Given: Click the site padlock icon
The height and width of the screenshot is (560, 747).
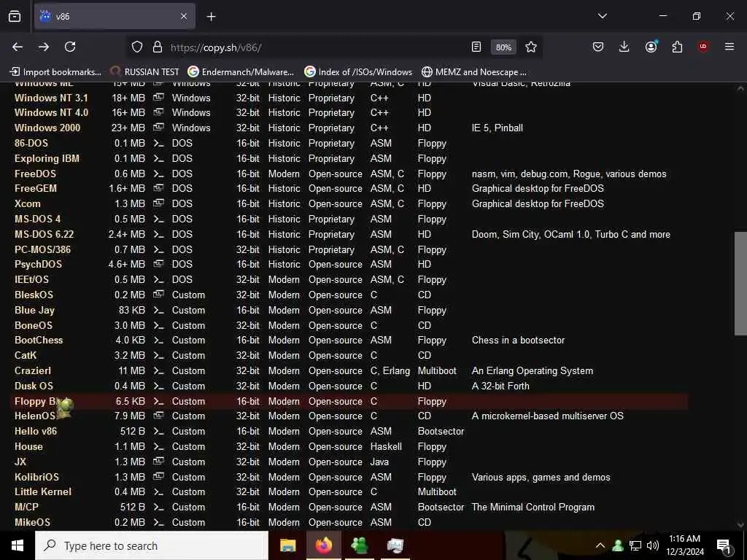Looking at the screenshot, I should click(x=158, y=47).
